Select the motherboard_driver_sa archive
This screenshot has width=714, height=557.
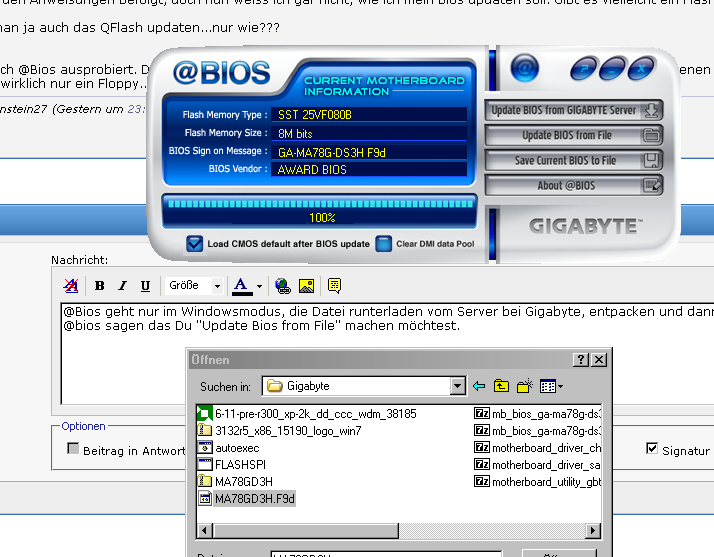pyautogui.click(x=537, y=465)
